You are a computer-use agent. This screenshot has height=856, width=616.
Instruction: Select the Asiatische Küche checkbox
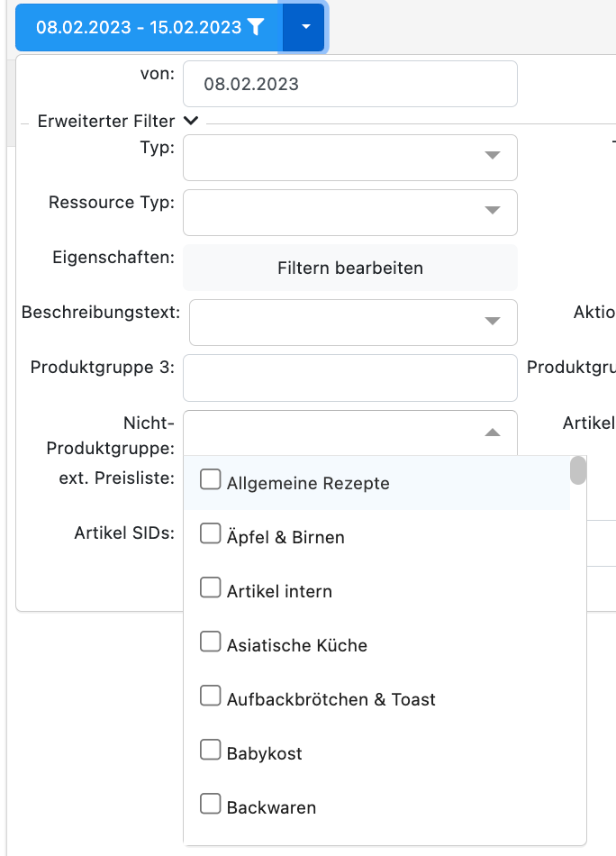pos(210,642)
